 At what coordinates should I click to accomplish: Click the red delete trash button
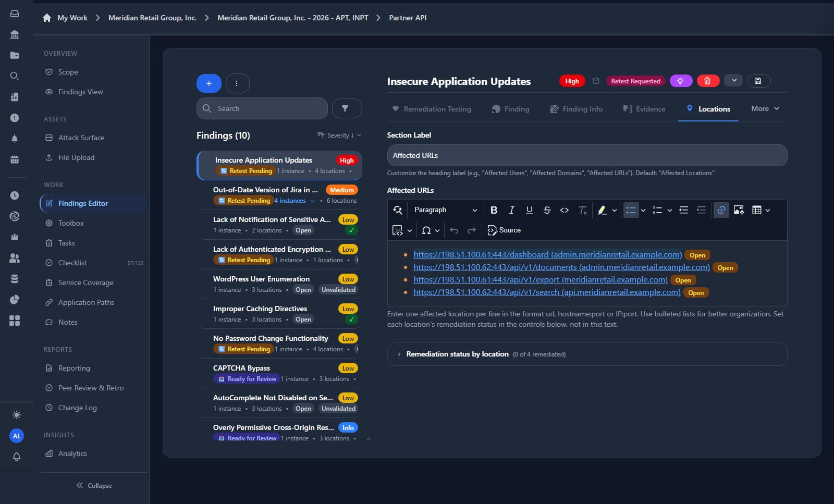708,81
